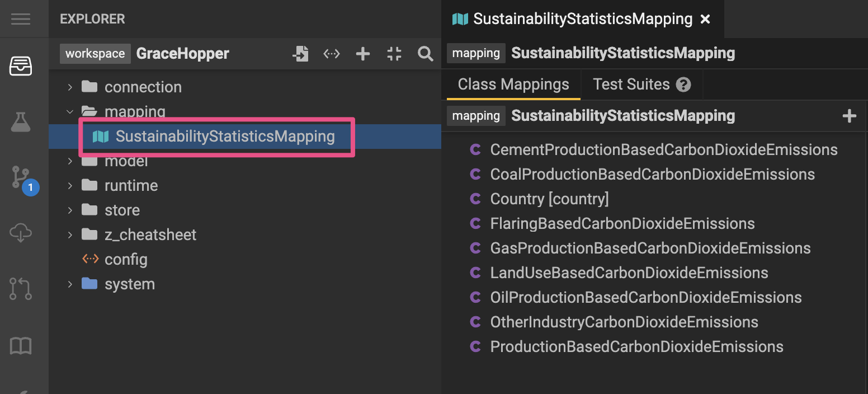Expand the connection folder

[70, 87]
